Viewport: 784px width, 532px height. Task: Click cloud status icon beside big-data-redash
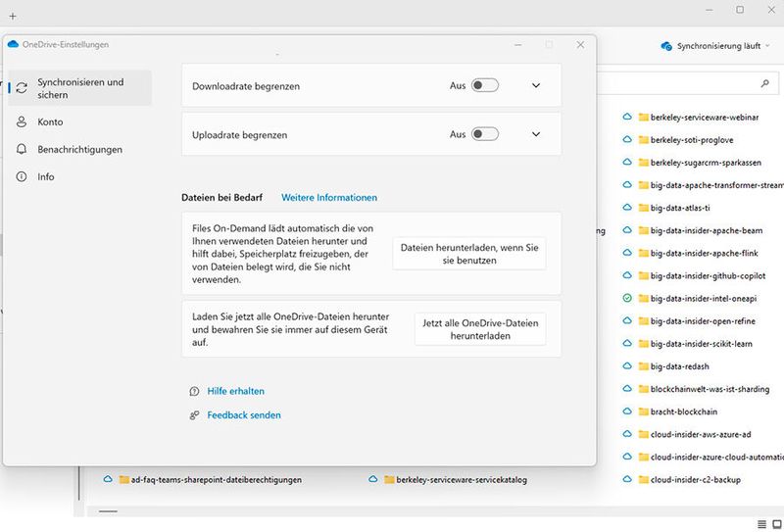(627, 366)
